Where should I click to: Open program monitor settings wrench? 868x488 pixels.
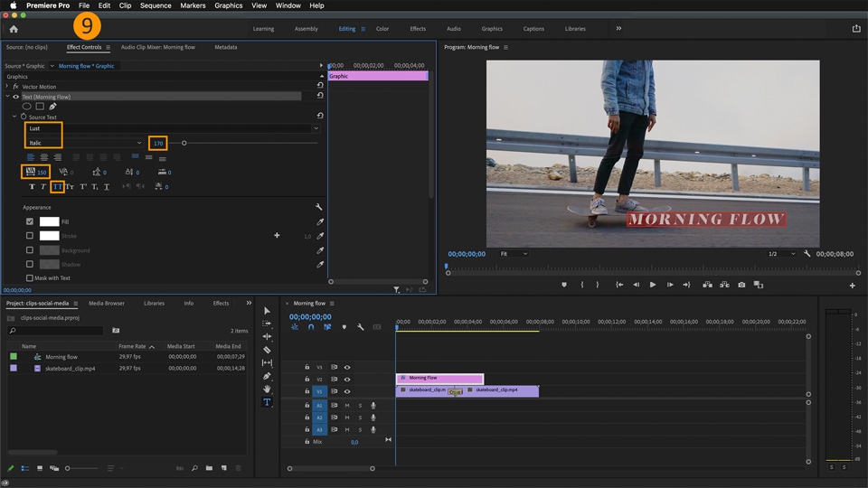[807, 253]
